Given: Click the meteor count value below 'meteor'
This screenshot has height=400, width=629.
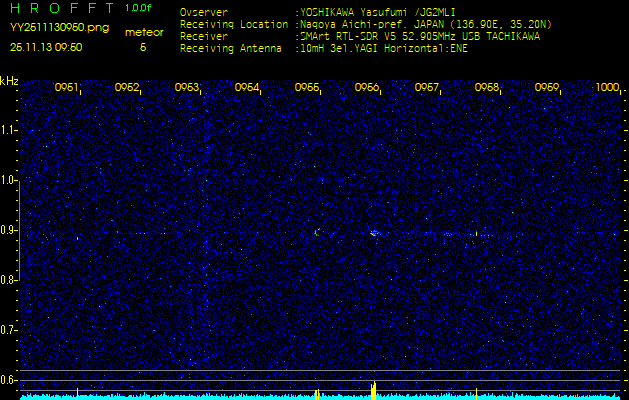Looking at the screenshot, I should (x=143, y=47).
